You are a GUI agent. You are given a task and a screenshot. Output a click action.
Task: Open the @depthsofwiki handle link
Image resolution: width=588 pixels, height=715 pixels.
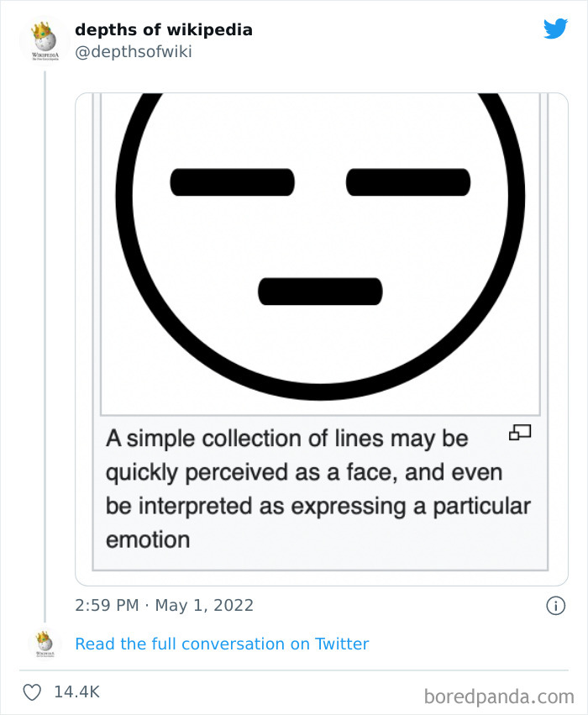tap(133, 51)
